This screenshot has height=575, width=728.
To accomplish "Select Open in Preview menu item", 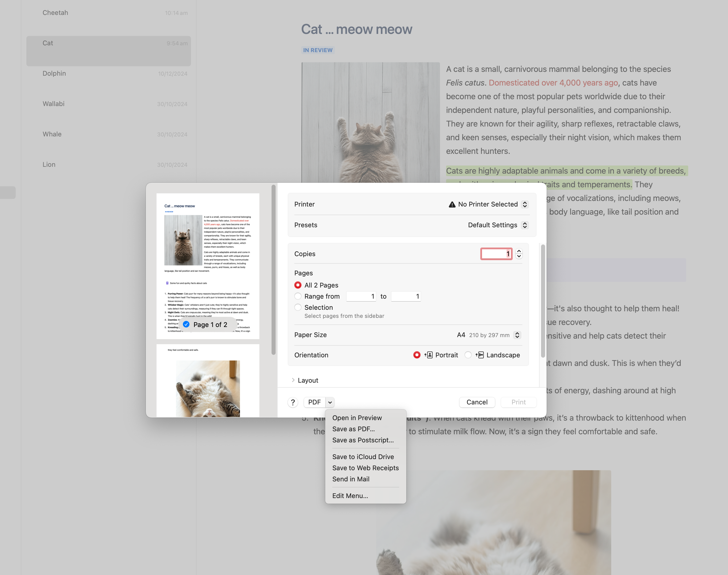I will [357, 418].
